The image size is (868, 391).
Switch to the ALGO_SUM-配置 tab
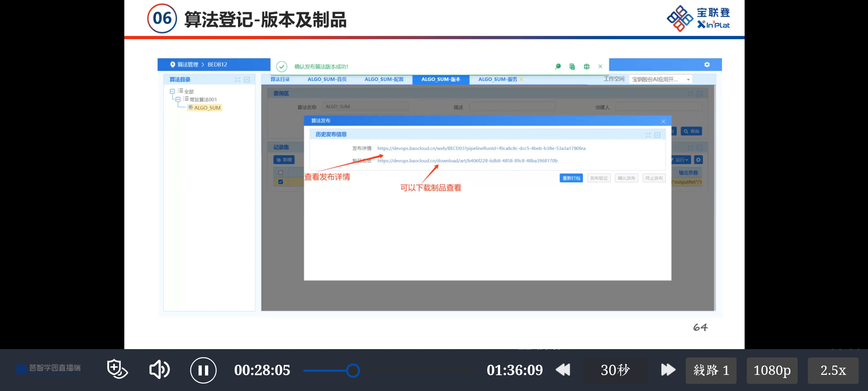pyautogui.click(x=384, y=79)
